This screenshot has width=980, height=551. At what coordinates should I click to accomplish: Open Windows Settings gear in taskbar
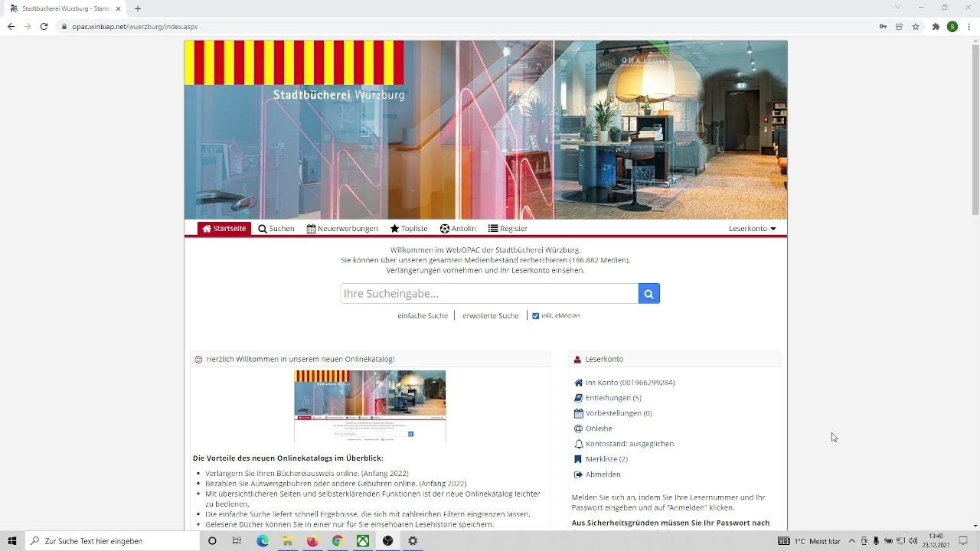(413, 541)
